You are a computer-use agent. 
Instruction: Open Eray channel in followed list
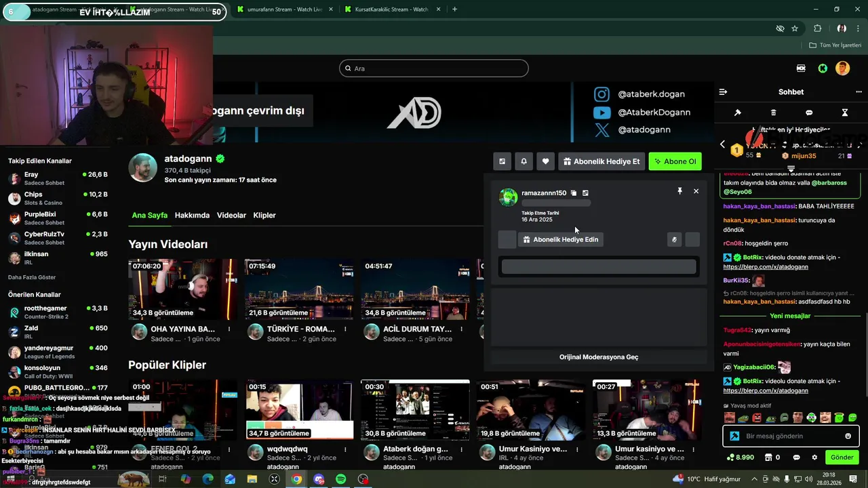pyautogui.click(x=58, y=178)
